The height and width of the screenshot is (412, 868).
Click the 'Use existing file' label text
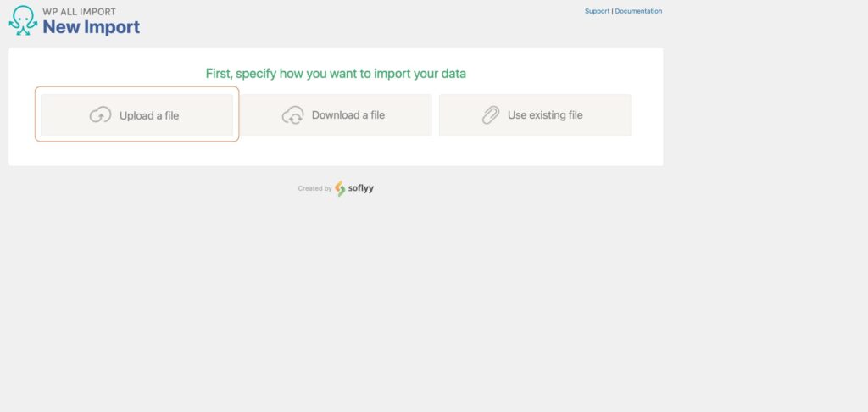pos(545,115)
